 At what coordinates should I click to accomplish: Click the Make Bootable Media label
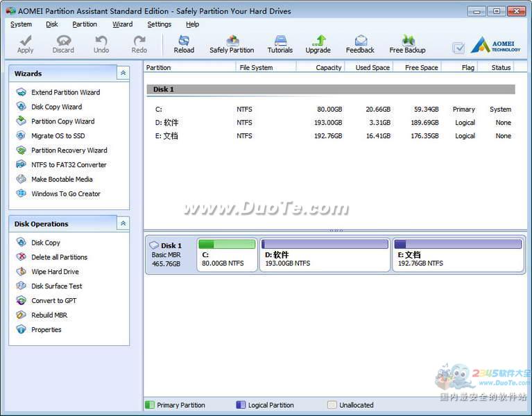point(62,179)
